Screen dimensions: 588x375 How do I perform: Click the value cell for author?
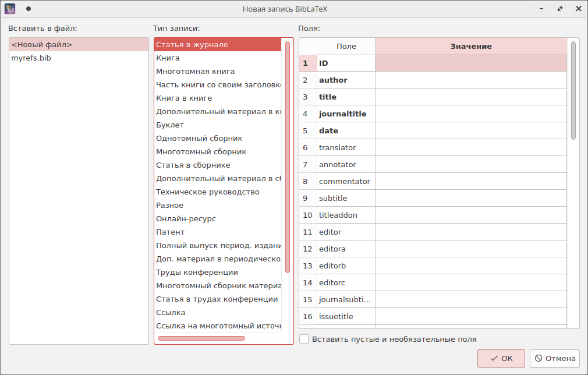click(x=471, y=80)
